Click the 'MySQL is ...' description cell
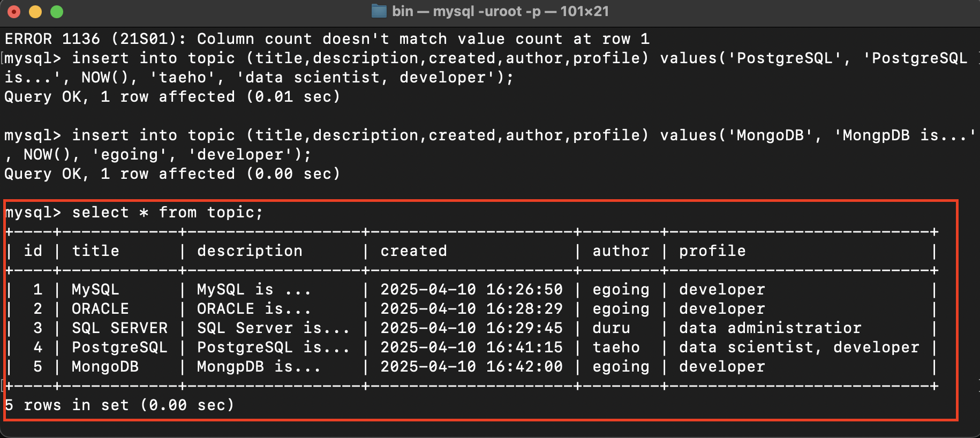The image size is (980, 438). tap(254, 290)
